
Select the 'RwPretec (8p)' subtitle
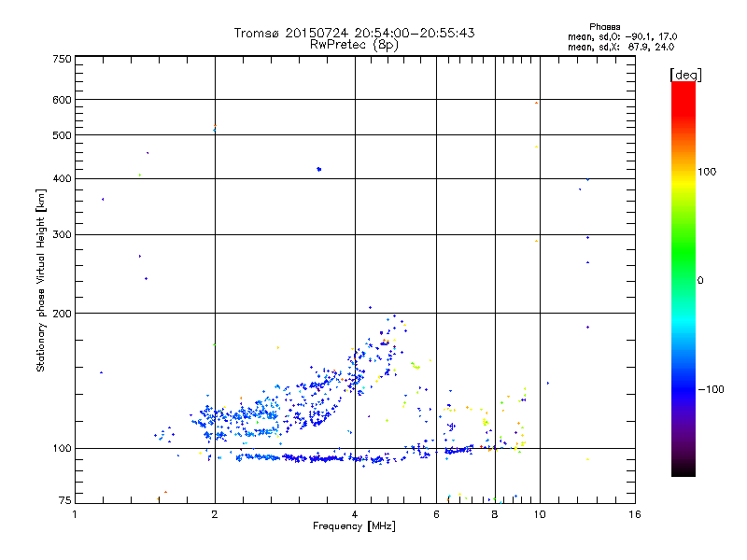tap(354, 45)
